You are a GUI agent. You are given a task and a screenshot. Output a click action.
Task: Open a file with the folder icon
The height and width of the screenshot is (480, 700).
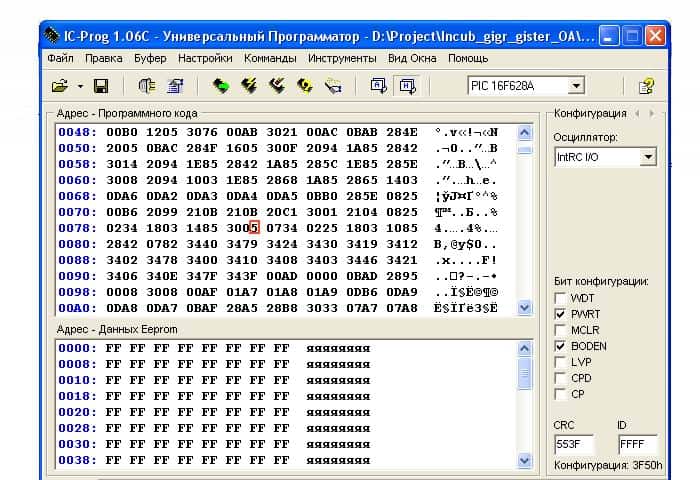tap(60, 85)
